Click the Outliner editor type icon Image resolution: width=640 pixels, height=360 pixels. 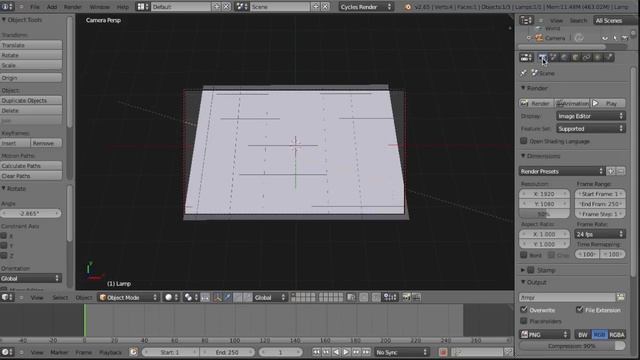(526, 20)
